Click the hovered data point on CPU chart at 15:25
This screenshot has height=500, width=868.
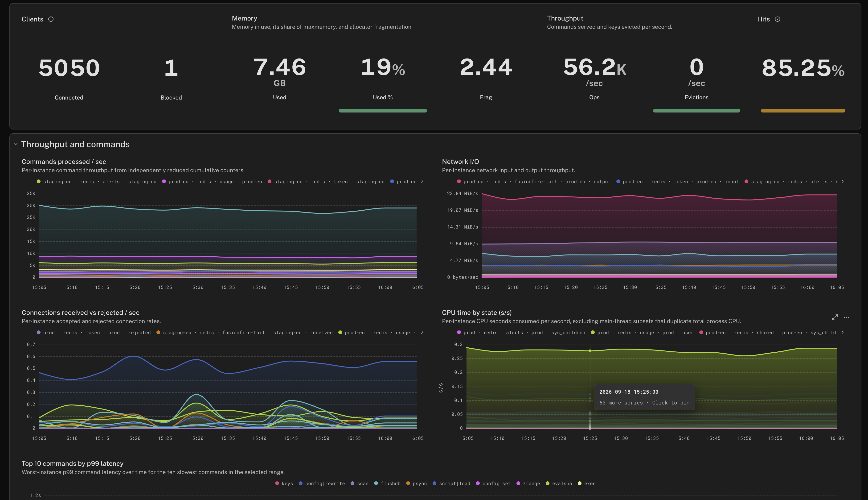590,351
